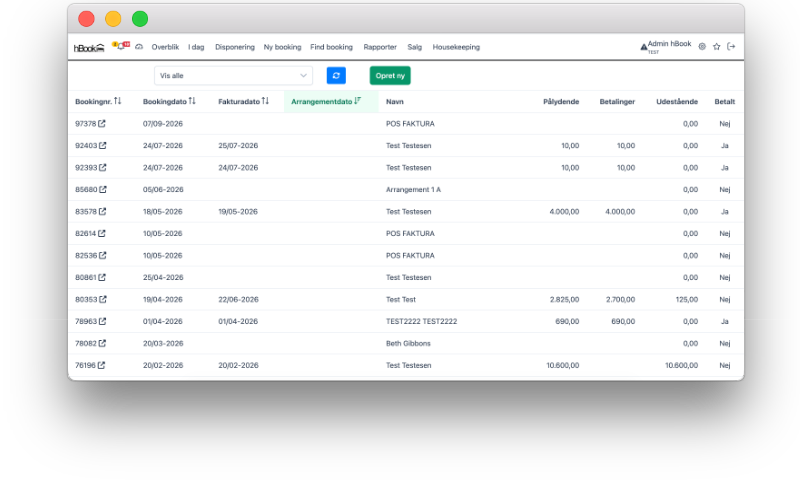This screenshot has height=481, width=800.
Task: Click the cloud icon in navbar
Action: coord(139,46)
